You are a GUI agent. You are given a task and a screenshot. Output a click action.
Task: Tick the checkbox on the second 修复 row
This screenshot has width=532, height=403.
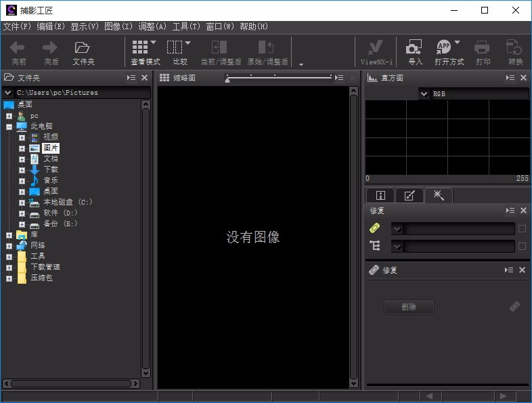[x=522, y=247]
